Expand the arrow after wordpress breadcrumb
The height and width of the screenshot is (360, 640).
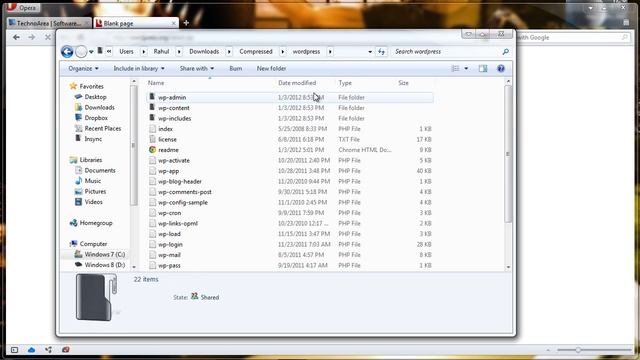(330, 52)
